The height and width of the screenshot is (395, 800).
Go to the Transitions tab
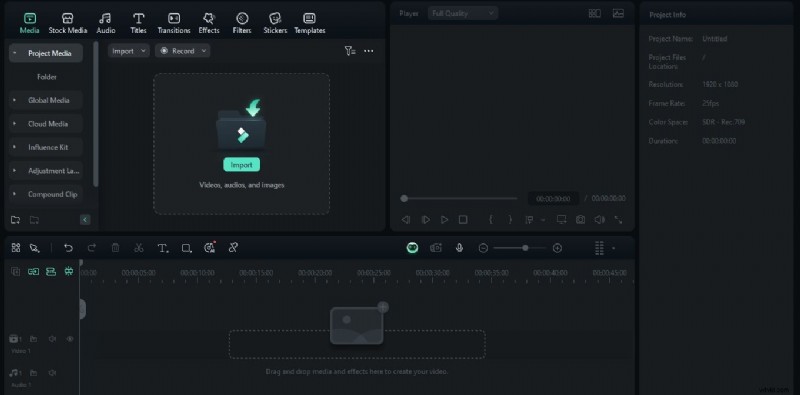pyautogui.click(x=174, y=23)
